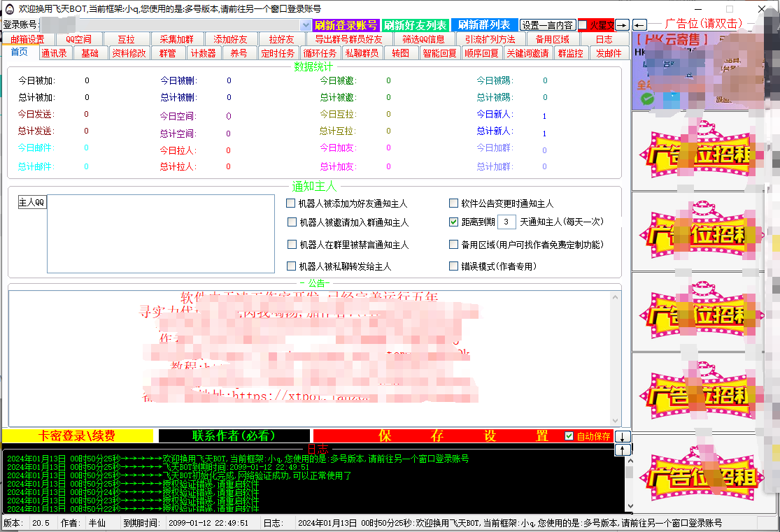
Task: Enable 机器人被添加为好友通知主人
Action: click(x=291, y=203)
